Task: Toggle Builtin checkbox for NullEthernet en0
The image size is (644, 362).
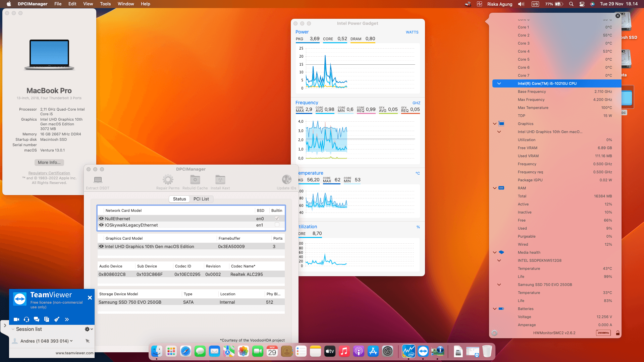Action: point(277,219)
